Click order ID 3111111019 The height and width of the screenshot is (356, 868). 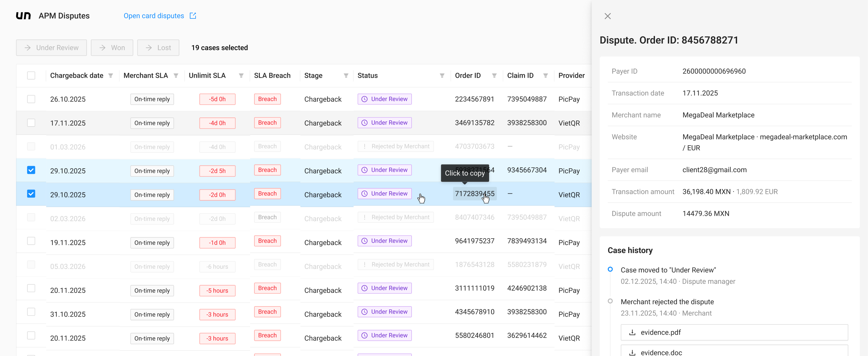[475, 288]
